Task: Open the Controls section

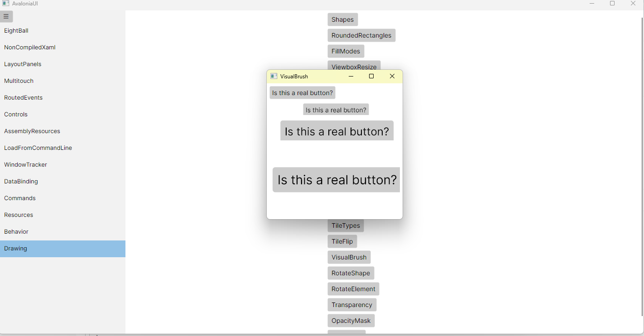Action: click(x=62, y=115)
